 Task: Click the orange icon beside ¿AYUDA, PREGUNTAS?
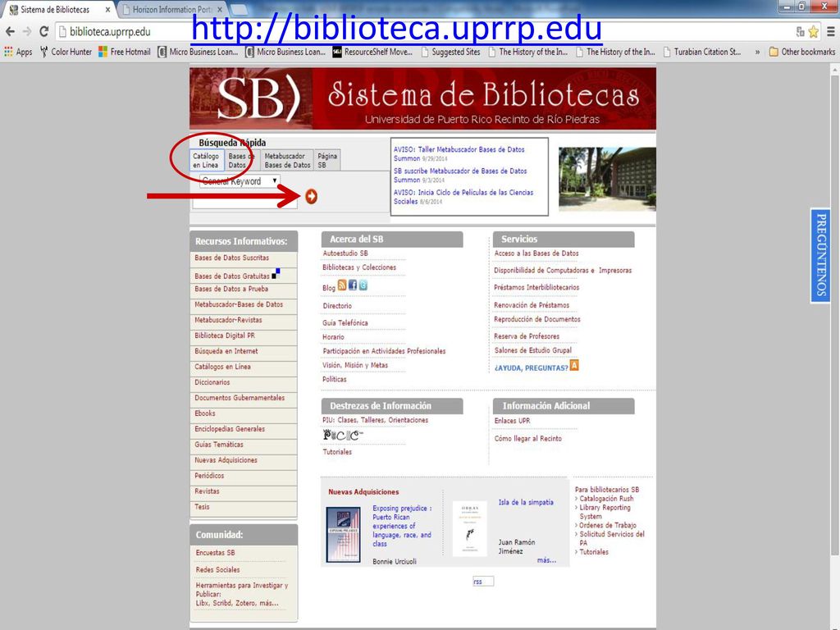click(573, 365)
